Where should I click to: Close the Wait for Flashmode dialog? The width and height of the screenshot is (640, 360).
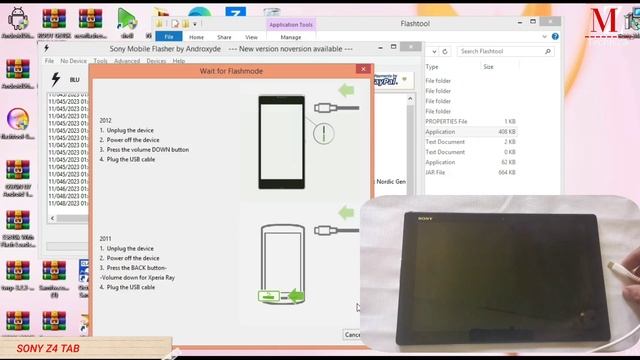[363, 69]
